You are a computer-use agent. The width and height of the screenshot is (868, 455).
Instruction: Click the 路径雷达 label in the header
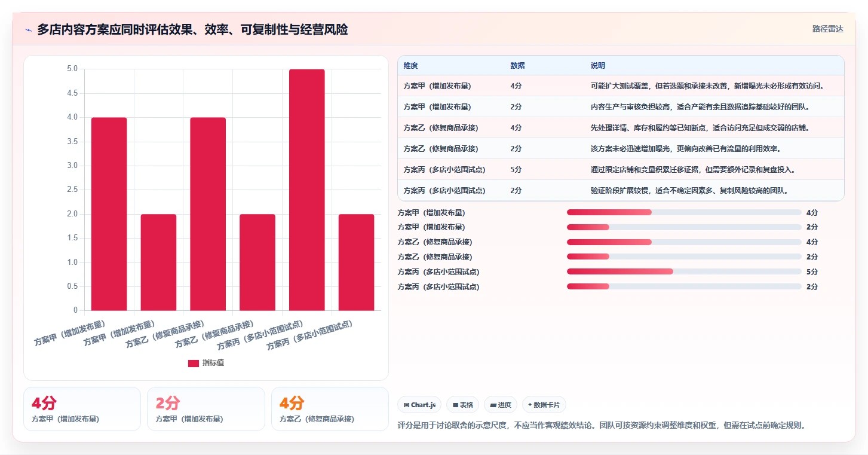tap(827, 29)
